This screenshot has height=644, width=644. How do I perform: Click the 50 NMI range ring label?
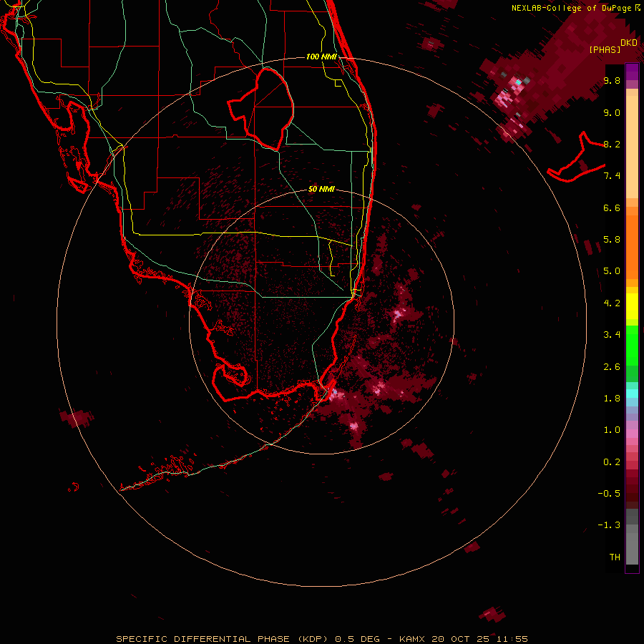[321, 189]
